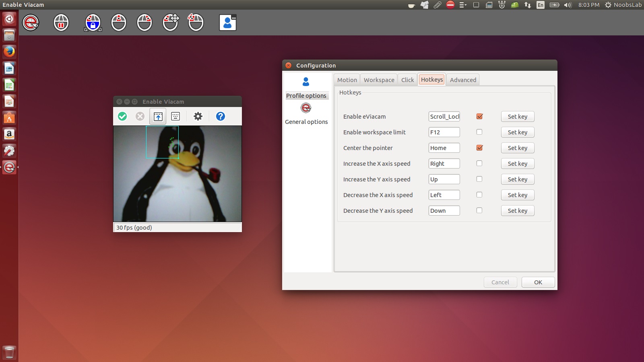Click the "30 fps (good)" status text
The image size is (644, 362).
134,228
